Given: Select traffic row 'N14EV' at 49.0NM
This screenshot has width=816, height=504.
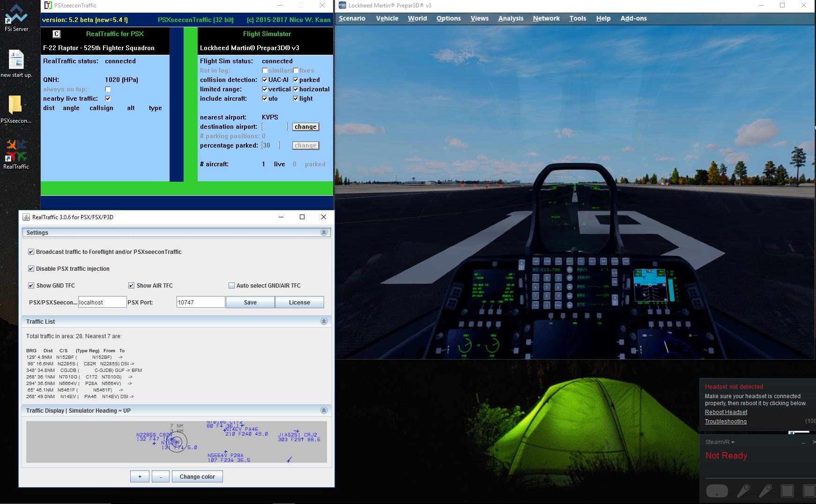Looking at the screenshot, I should pos(80,397).
